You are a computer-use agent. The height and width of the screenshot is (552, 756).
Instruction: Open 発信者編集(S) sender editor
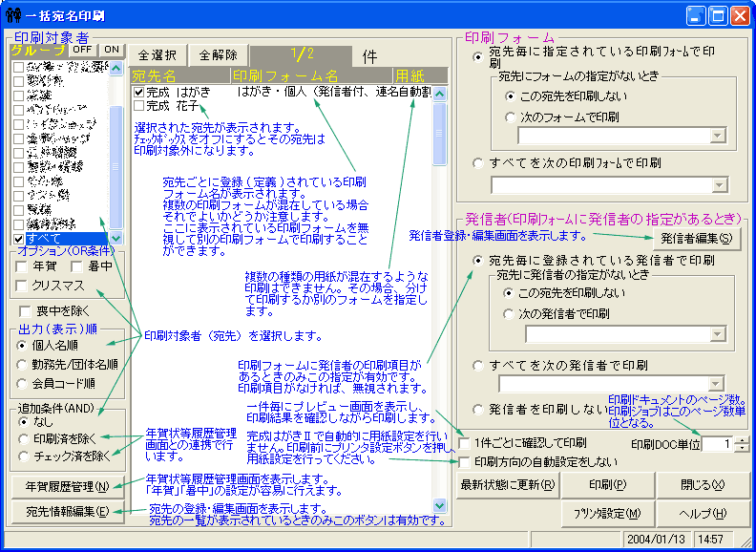[x=699, y=238]
